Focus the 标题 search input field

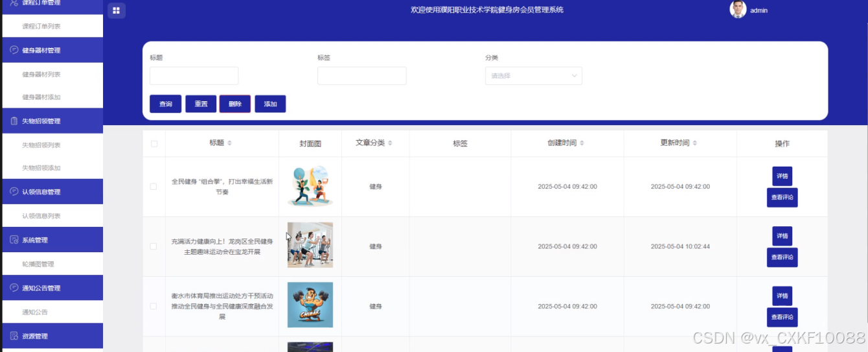[194, 76]
